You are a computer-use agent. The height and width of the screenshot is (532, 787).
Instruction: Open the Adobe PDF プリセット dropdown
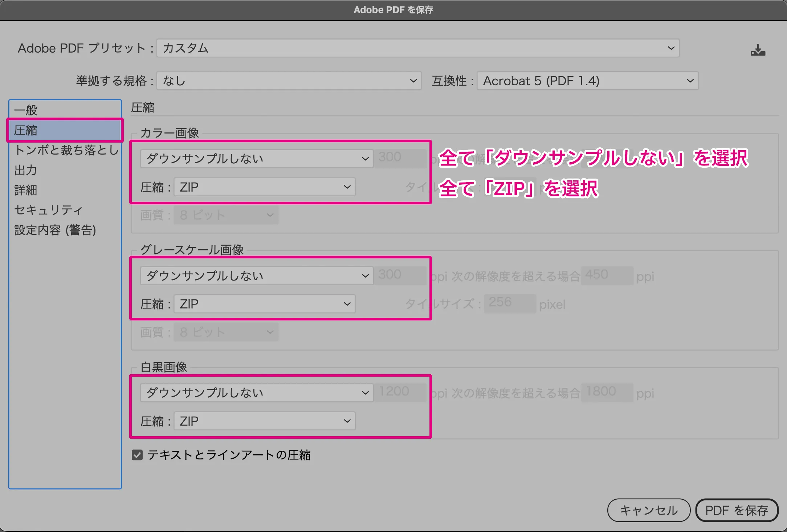(x=418, y=48)
